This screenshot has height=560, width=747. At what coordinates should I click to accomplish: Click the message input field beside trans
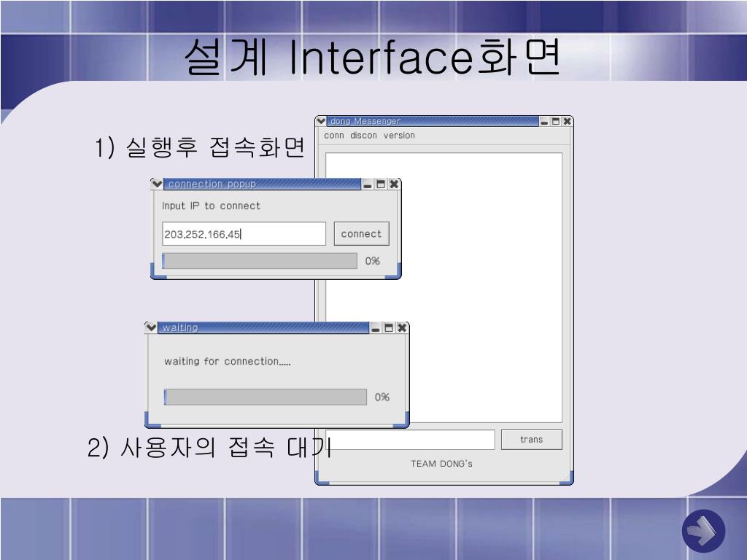pos(410,440)
